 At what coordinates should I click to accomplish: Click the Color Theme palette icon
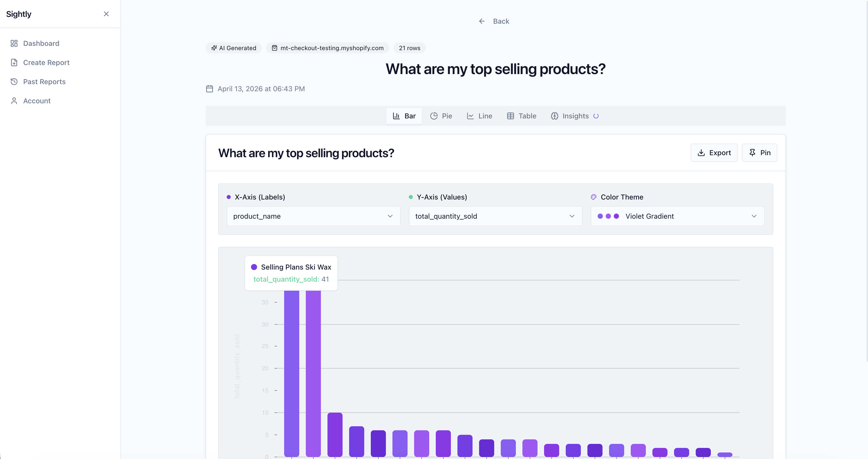point(593,197)
